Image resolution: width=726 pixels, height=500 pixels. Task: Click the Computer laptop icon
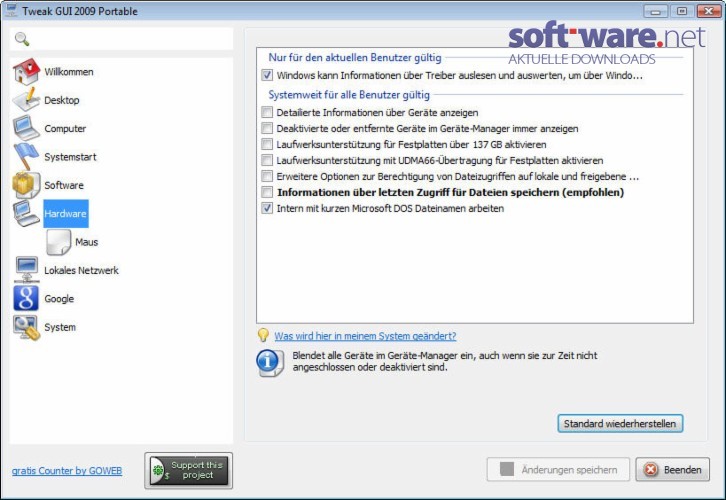26,128
